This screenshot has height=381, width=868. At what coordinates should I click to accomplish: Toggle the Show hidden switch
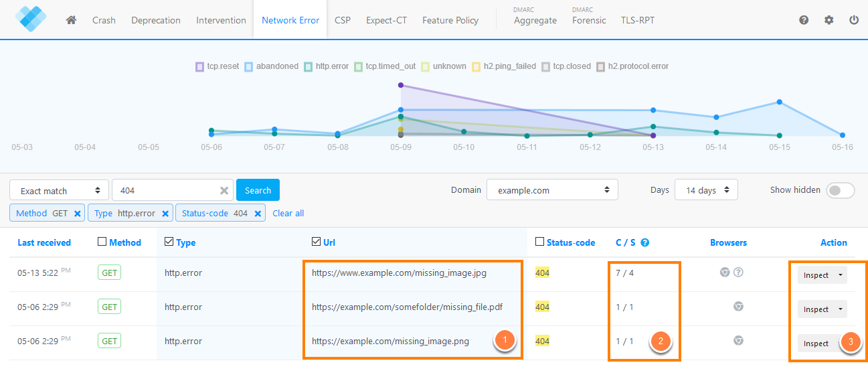pyautogui.click(x=841, y=190)
